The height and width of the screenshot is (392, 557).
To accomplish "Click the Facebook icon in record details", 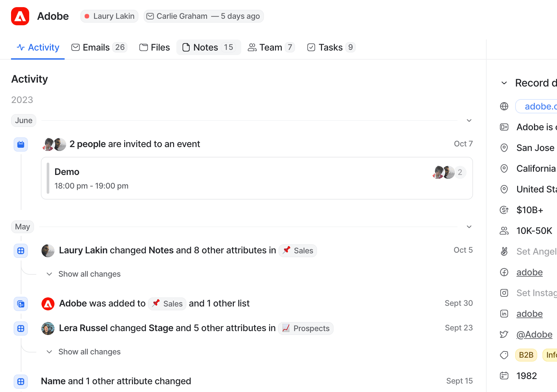I will 504,272.
